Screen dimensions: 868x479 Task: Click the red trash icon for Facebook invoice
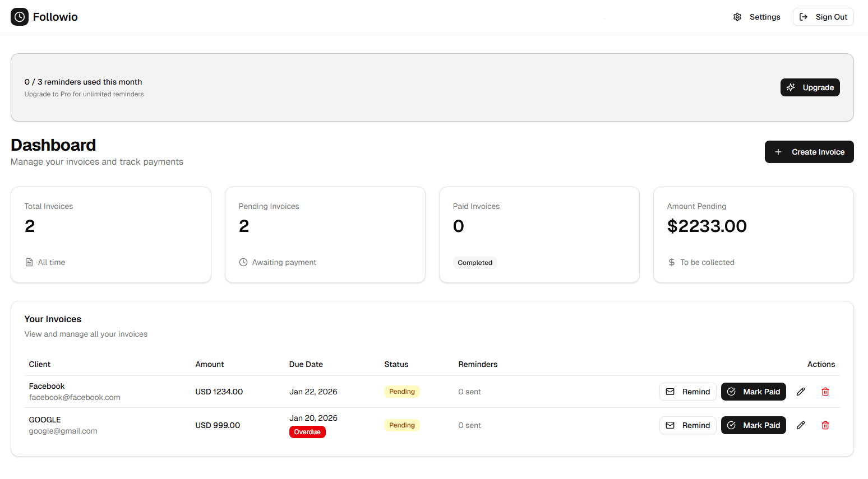[825, 391]
